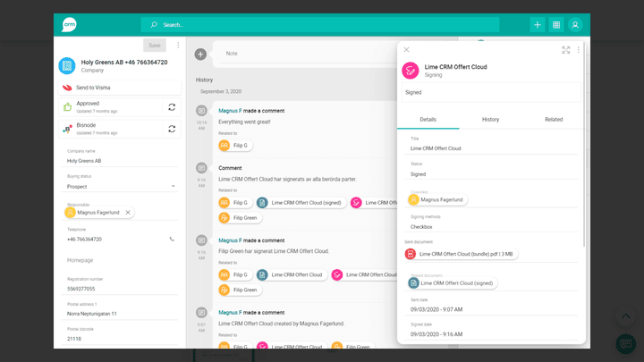Click the comment icon at 9:07 AM
This screenshot has height=362, width=644.
point(201,313)
